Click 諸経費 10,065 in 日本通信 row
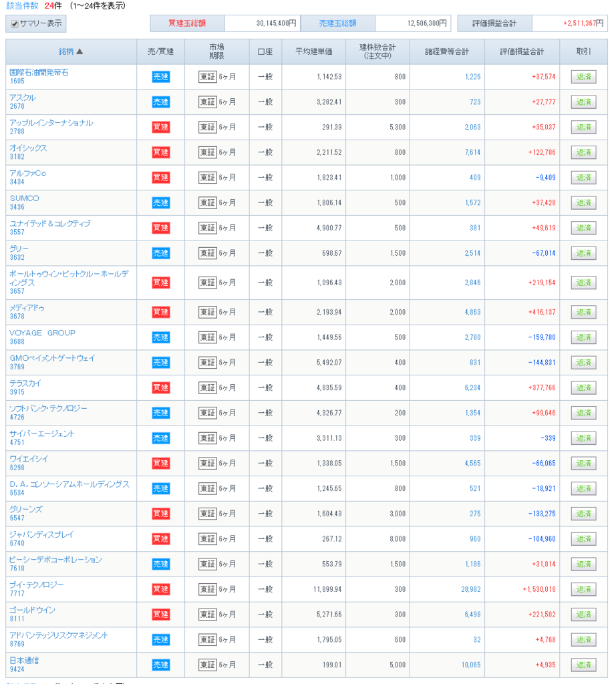The width and height of the screenshot is (616, 684). (471, 665)
